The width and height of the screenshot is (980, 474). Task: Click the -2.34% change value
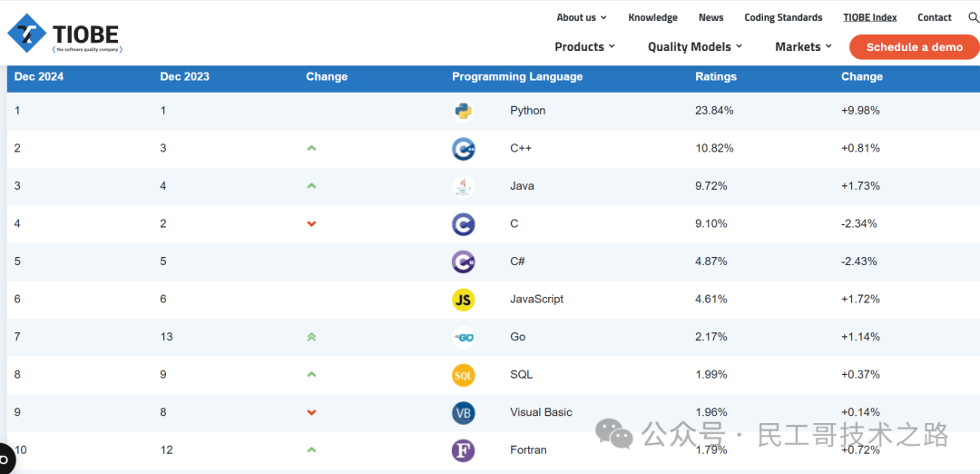(859, 223)
